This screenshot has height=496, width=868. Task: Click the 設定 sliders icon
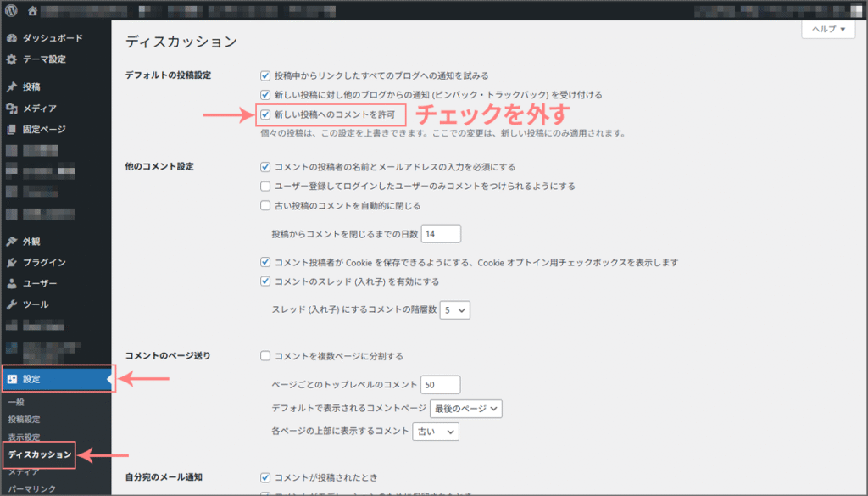[12, 379]
